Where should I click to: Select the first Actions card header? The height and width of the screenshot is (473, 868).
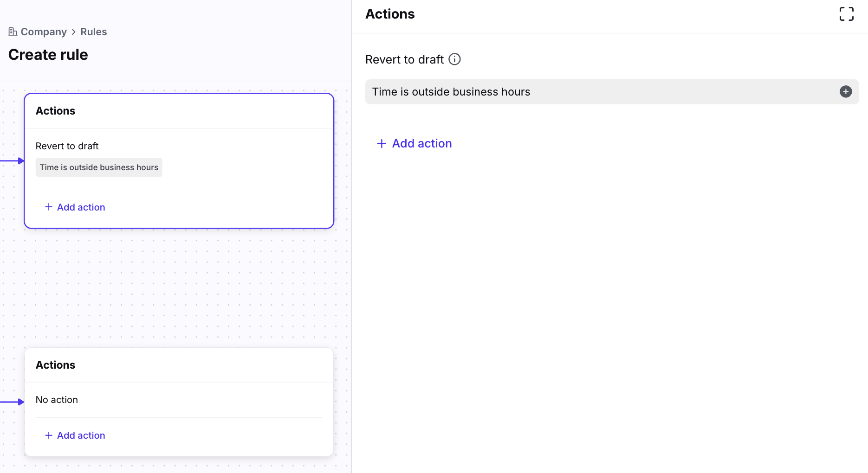(56, 111)
